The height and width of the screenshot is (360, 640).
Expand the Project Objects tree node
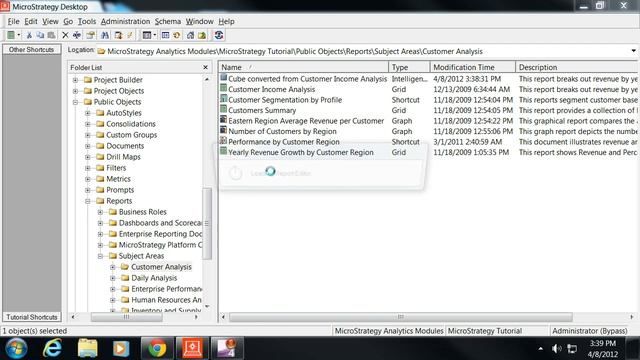(x=76, y=91)
